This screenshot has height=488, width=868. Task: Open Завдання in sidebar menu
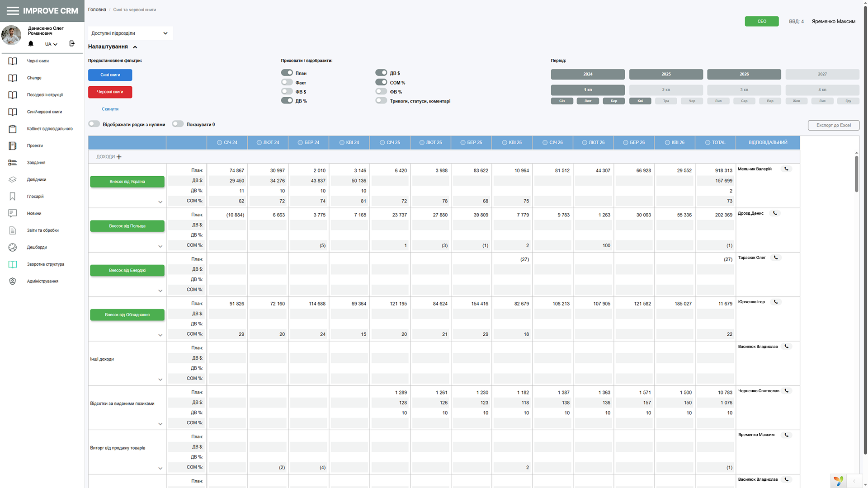click(x=36, y=163)
